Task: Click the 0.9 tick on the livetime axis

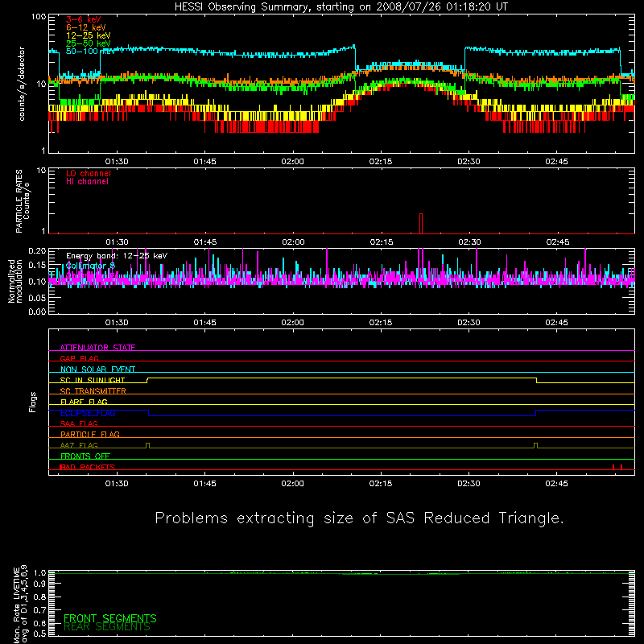Action: [x=39, y=584]
